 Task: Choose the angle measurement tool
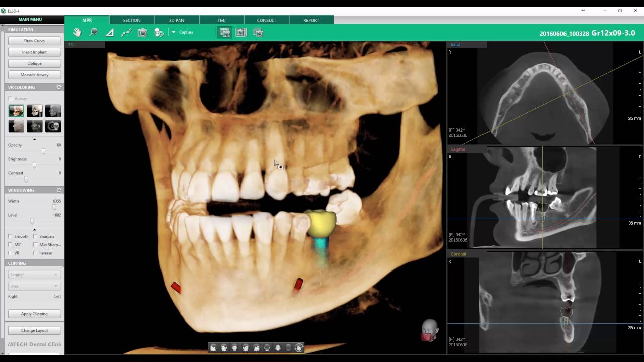[x=109, y=32]
